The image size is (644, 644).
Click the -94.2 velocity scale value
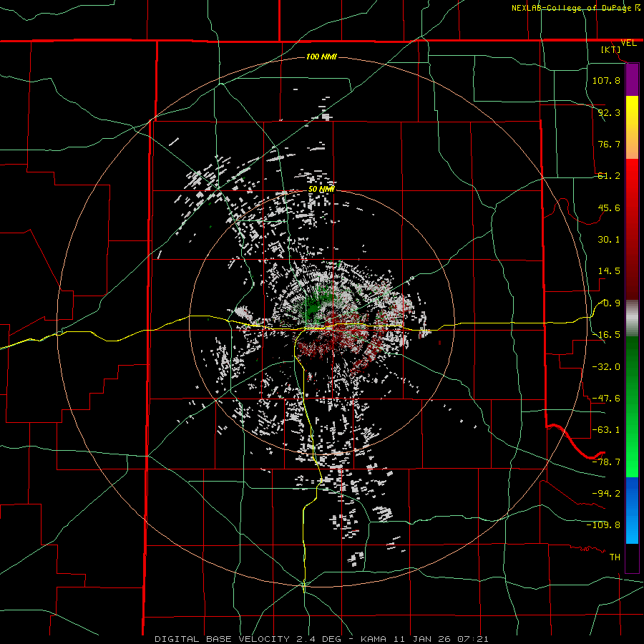(606, 494)
